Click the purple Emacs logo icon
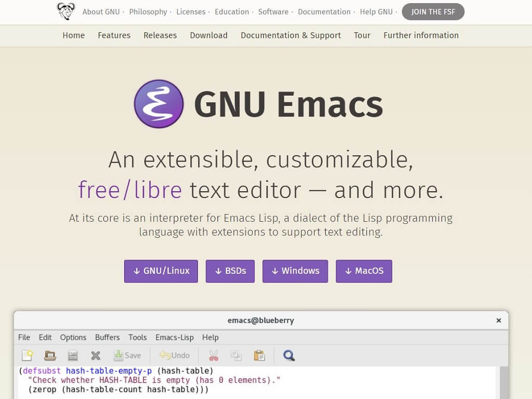Viewport: 532px width, 399px height. (x=158, y=104)
